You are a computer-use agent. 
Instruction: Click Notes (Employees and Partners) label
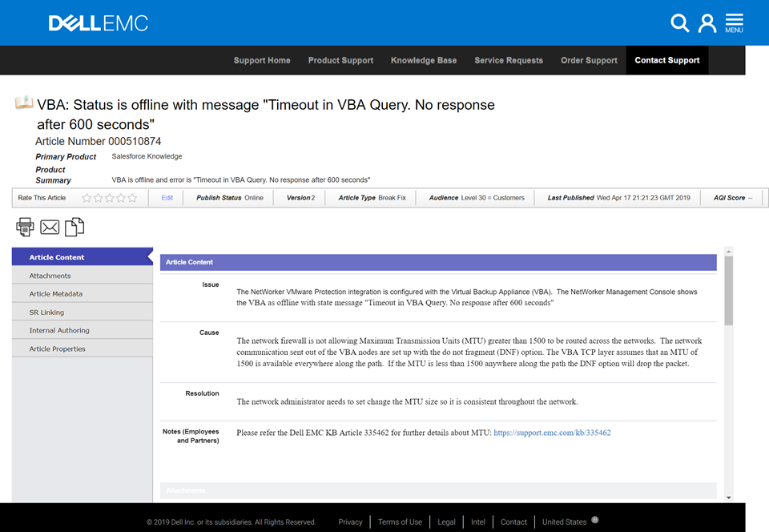tap(191, 436)
